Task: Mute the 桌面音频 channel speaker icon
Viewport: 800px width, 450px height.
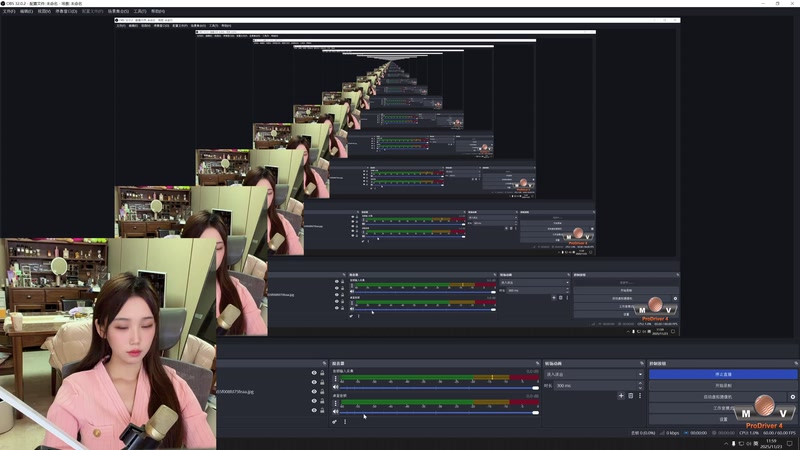Action: pyautogui.click(x=335, y=412)
